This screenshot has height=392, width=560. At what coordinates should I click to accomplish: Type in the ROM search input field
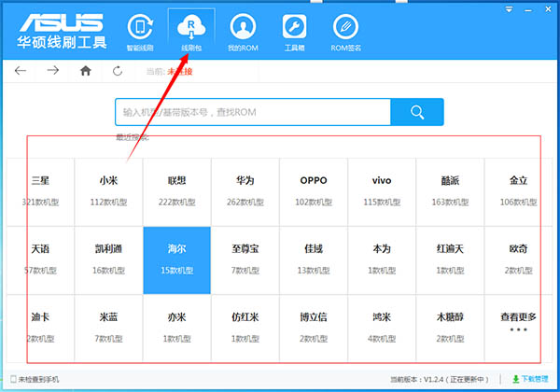252,112
